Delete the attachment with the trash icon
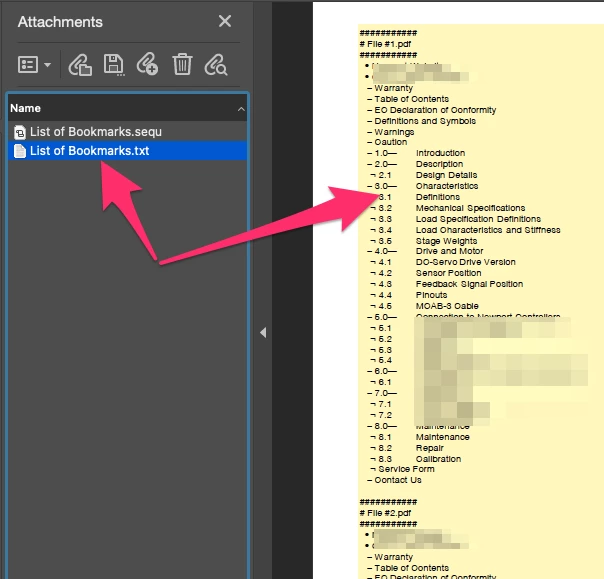 click(x=182, y=64)
